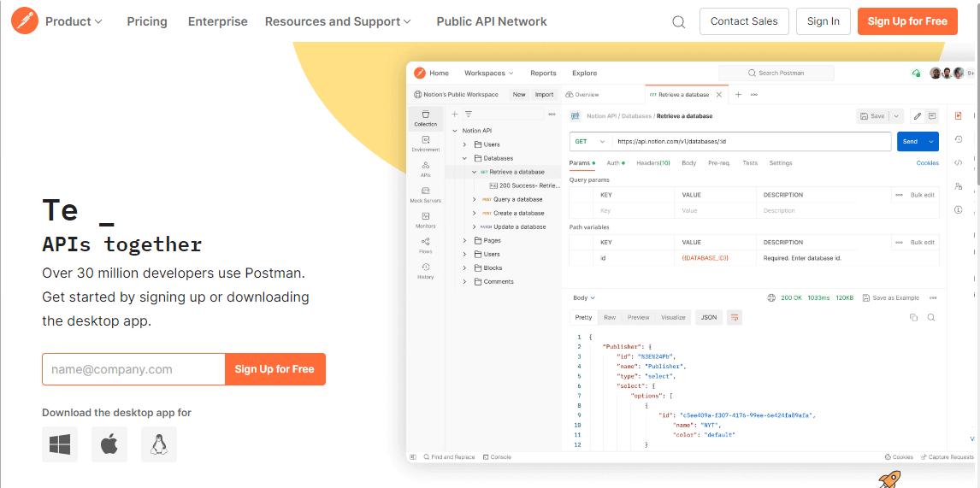980x488 pixels.
Task: Download the macOS desktop app via Apple icon
Action: click(x=109, y=444)
